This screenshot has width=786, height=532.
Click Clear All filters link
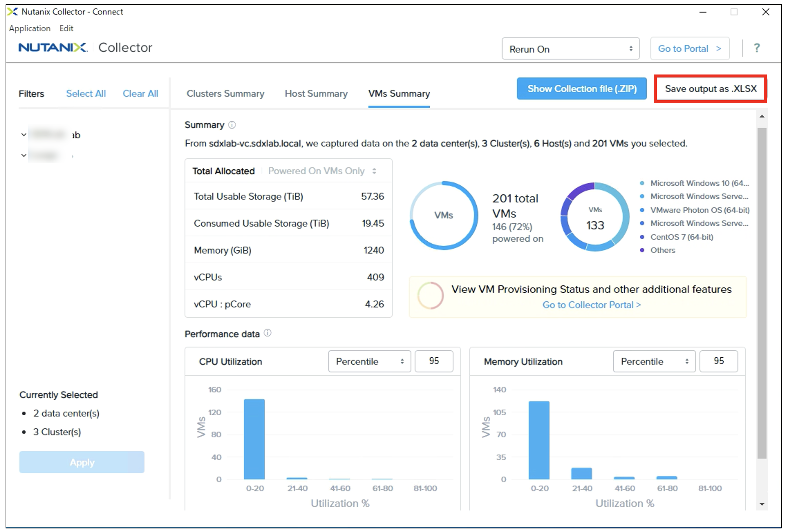[x=140, y=93]
